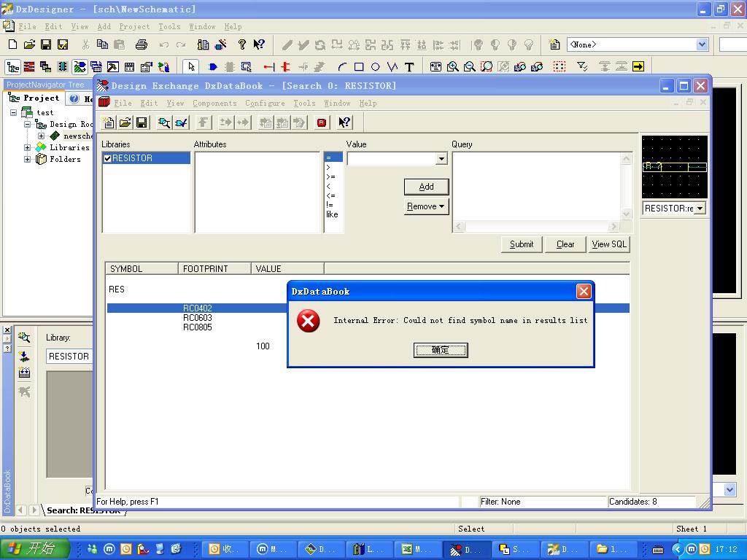This screenshot has width=747, height=560.
Task: Click the red R icon in DxDataBook toolbar
Action: tap(322, 122)
